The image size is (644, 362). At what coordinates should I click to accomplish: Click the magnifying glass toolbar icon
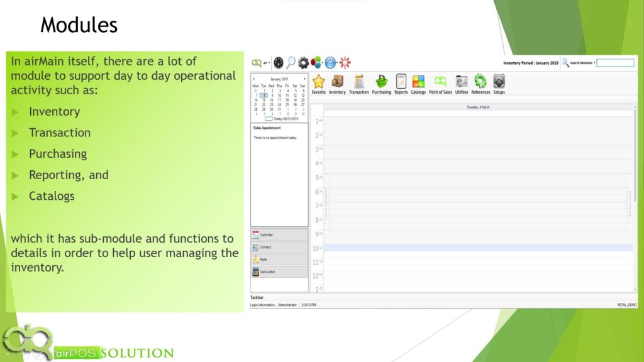(291, 63)
